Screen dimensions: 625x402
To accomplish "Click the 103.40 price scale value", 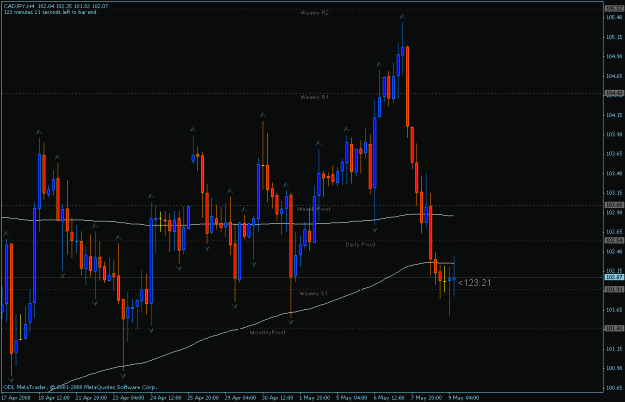I will tap(614, 173).
